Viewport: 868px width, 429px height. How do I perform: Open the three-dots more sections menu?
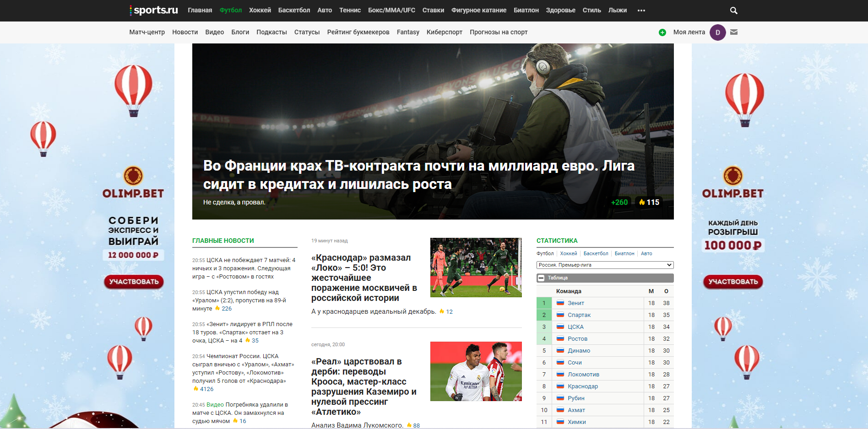click(x=641, y=11)
